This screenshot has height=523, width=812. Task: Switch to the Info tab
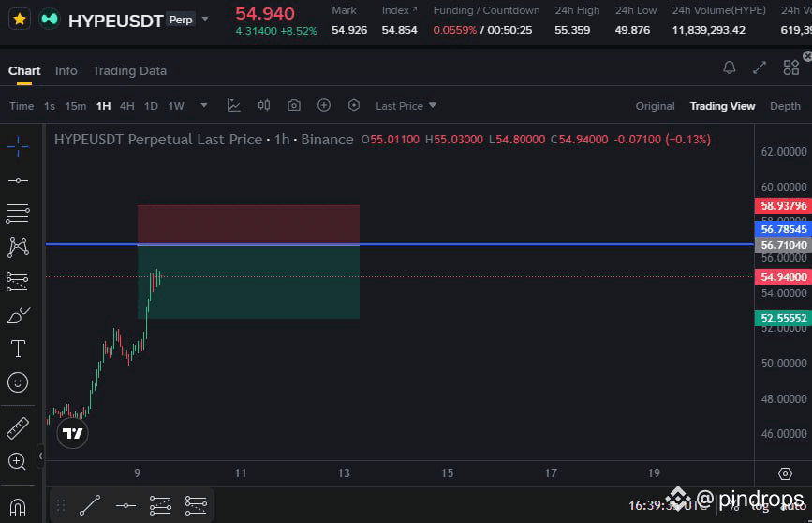(x=66, y=71)
